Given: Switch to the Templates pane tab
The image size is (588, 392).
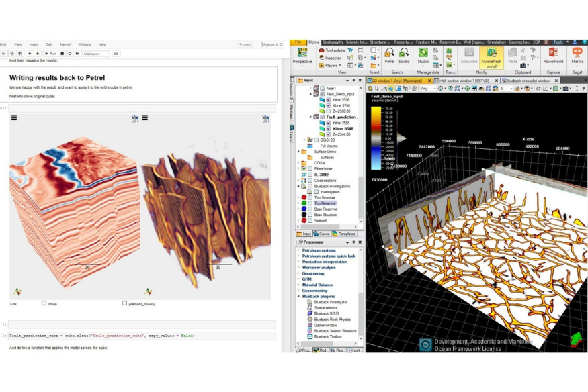Looking at the screenshot, I should (344, 234).
